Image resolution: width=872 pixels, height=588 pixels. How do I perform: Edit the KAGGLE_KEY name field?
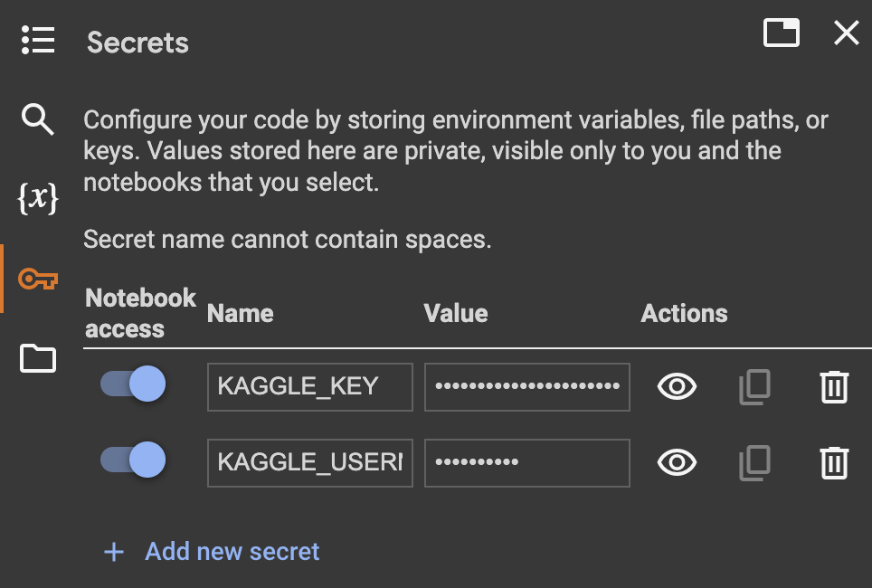(309, 387)
